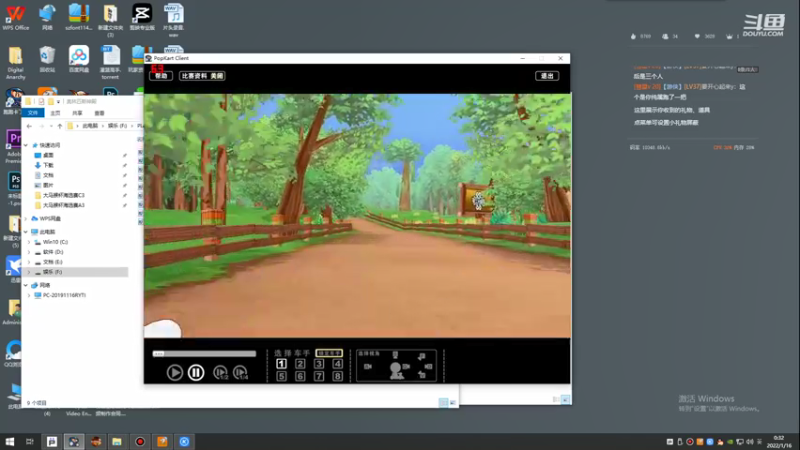Open 桌面 in quick access
The image size is (800, 450).
click(x=48, y=155)
